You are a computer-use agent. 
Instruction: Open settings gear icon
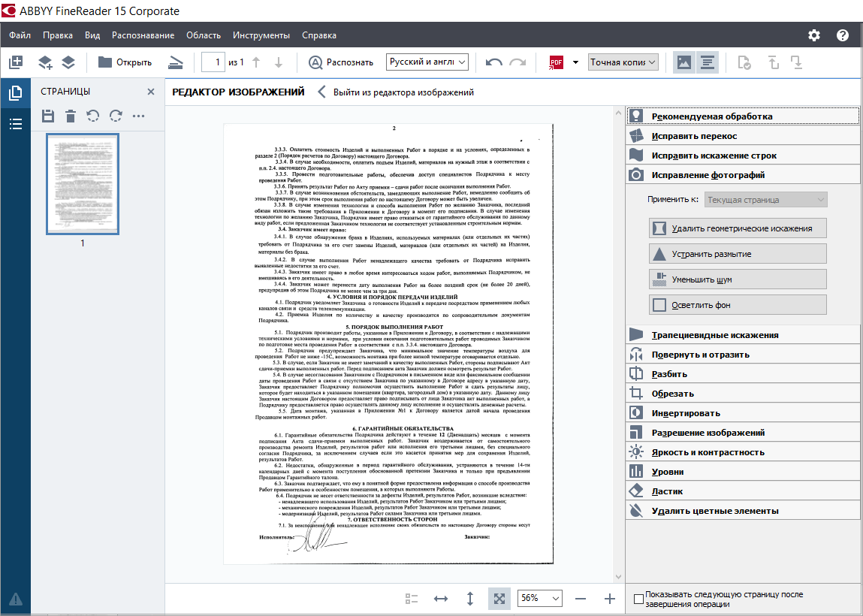click(814, 35)
